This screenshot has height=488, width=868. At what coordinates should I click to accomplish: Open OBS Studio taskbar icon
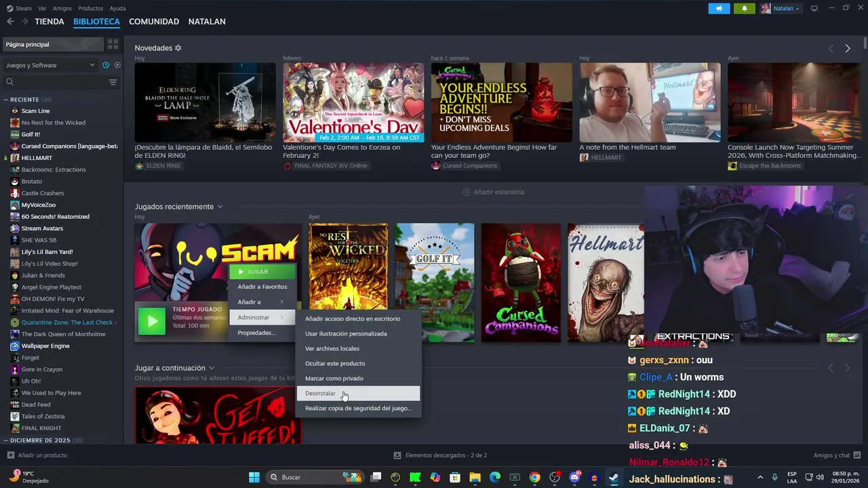click(x=555, y=477)
